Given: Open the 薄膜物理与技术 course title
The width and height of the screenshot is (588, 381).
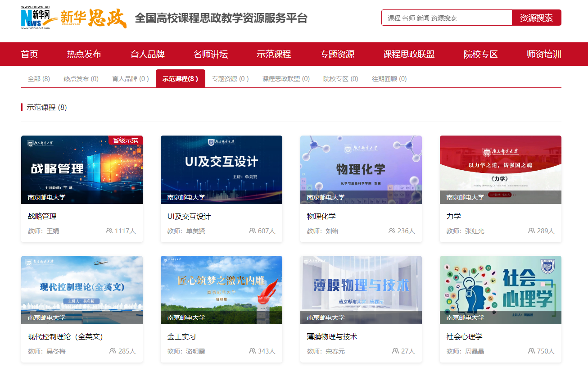Looking at the screenshot, I should (x=332, y=337).
